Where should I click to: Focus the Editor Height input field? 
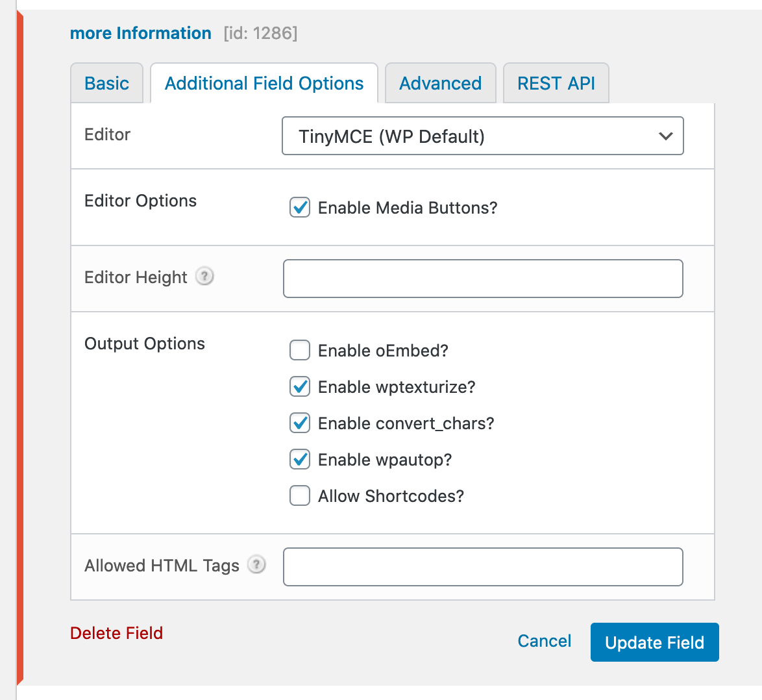[483, 279]
